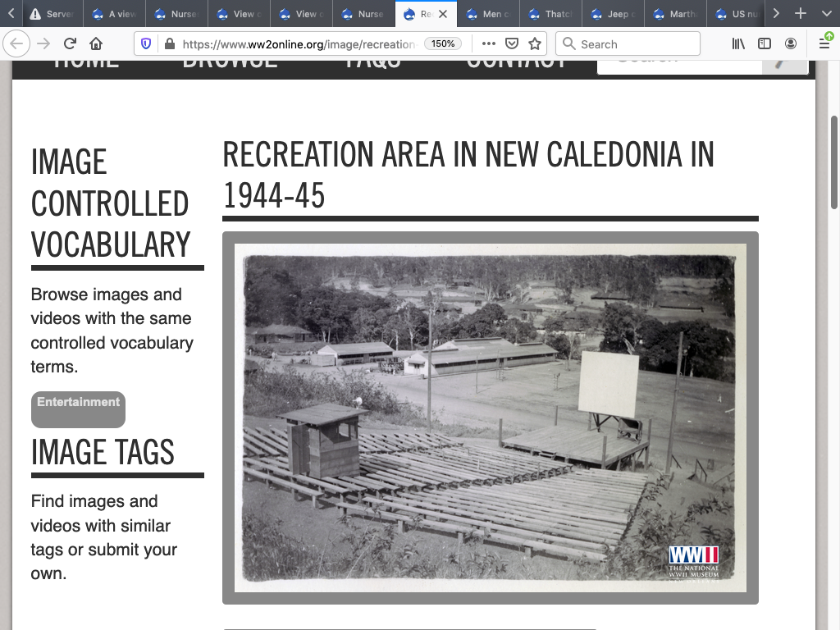Reset the 150% zoom level indicator
The image size is (840, 630).
443,44
